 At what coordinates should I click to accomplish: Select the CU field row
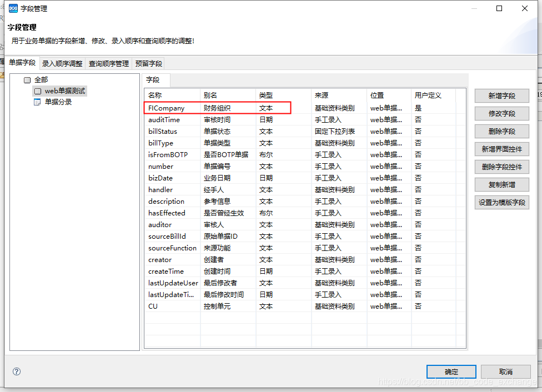(x=305, y=306)
